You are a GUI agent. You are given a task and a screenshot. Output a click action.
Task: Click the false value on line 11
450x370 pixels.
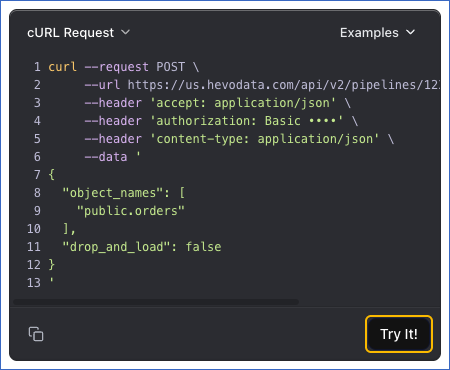(203, 247)
